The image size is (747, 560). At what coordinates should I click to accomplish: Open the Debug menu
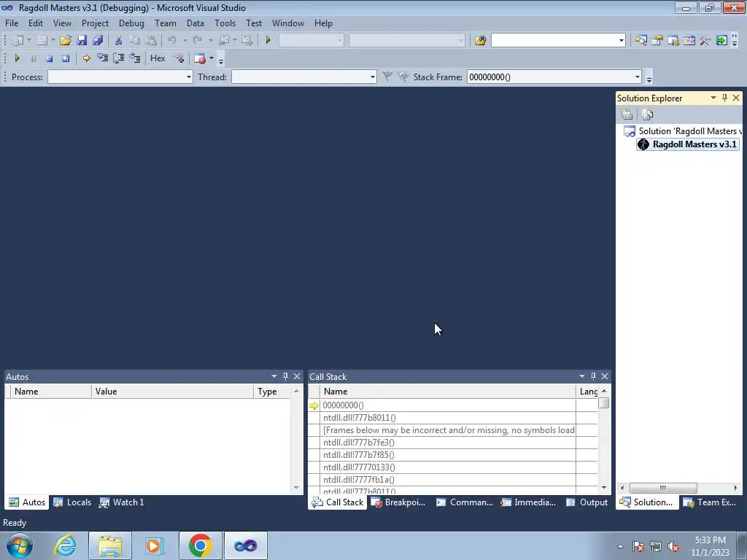coord(131,23)
